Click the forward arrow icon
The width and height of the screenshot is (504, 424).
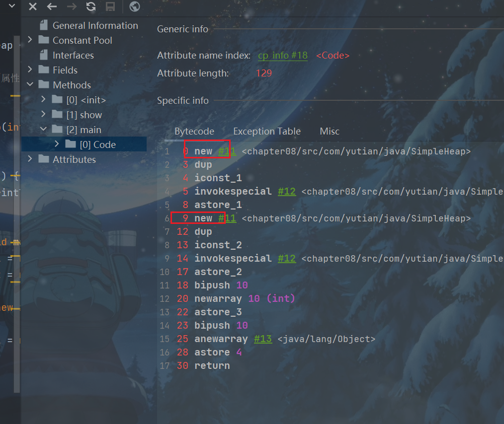[72, 6]
